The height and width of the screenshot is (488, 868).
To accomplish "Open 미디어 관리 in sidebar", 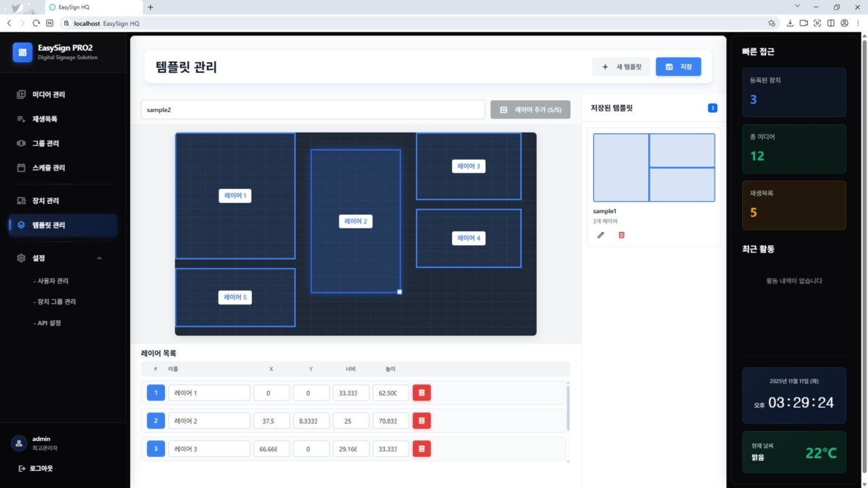I will click(48, 95).
